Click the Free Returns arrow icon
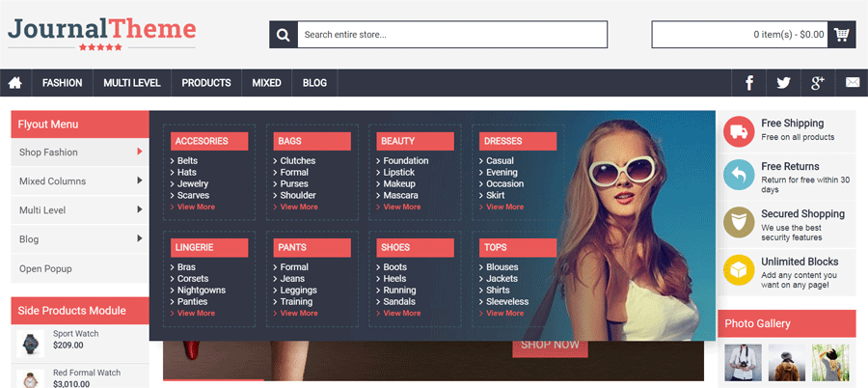 pos(739,175)
